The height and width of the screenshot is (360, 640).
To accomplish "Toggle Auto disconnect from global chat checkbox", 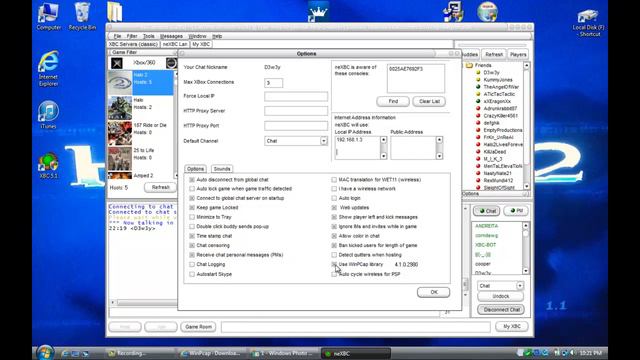I will [x=192, y=180].
